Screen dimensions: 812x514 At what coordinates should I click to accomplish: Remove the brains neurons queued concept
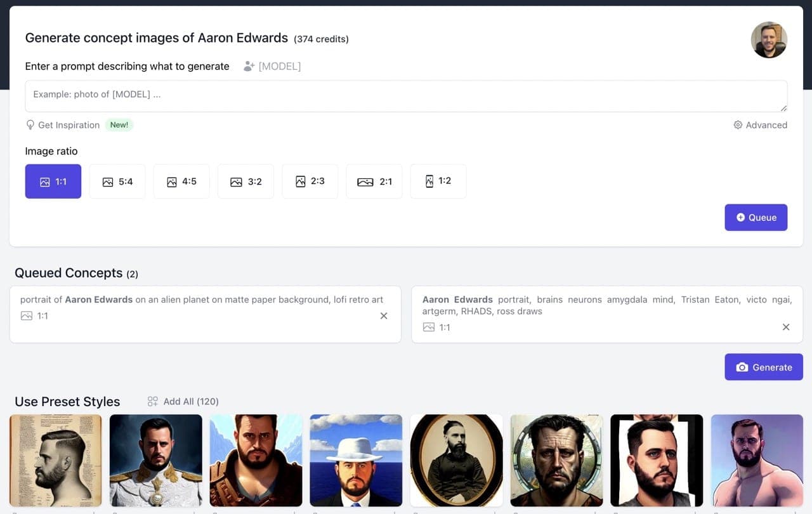pos(786,327)
